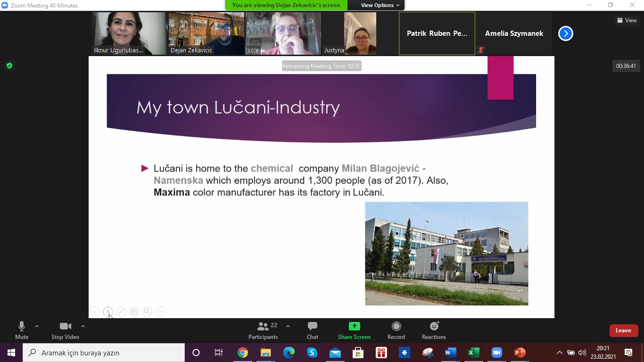
Task: Open the Reactions menu
Action: click(434, 330)
